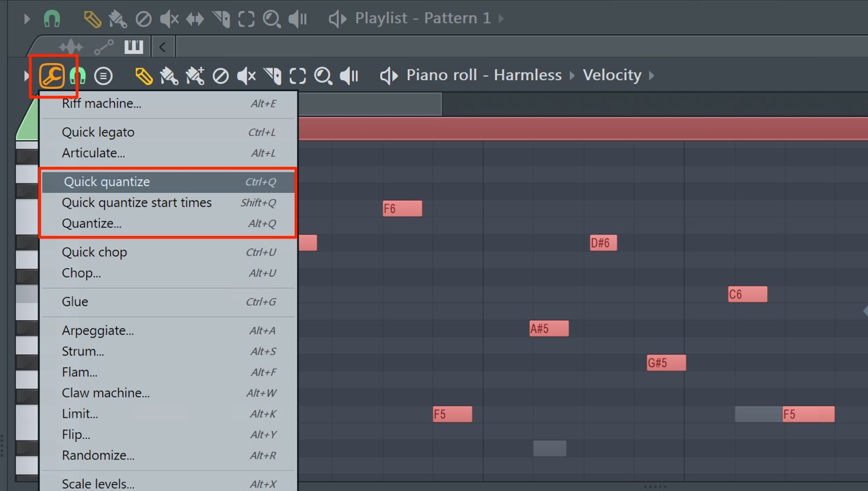Viewport: 868px width, 491px height.
Task: Select Quick quantize menu entry
Action: click(169, 182)
